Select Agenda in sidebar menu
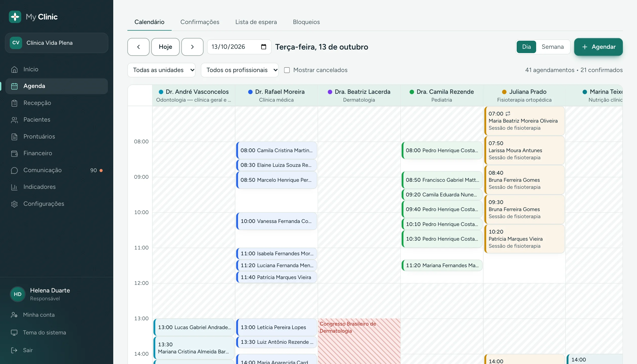Viewport: 637px width, 364px height. tap(57, 86)
